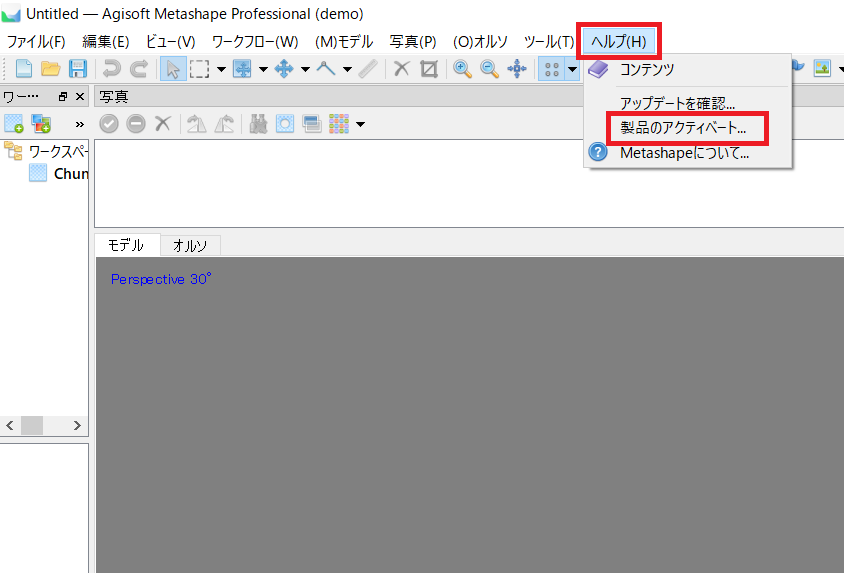Click the Perspective 30° label
The image size is (844, 573).
click(160, 279)
